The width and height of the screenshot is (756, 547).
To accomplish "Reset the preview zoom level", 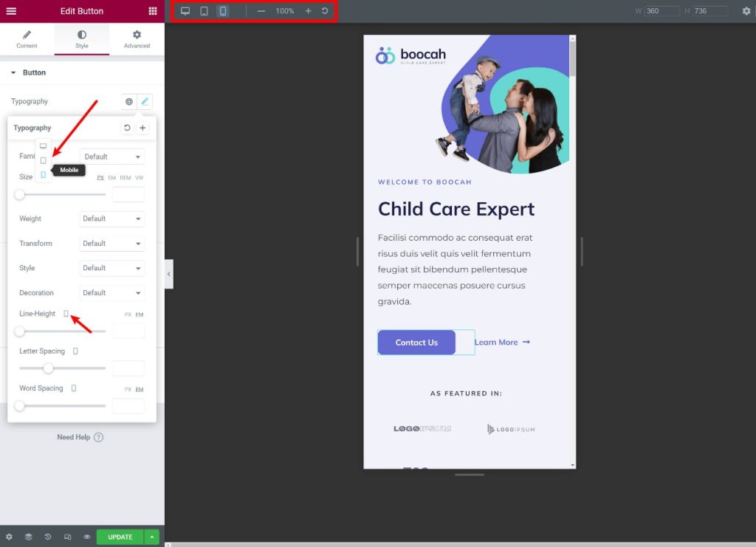I will tap(325, 11).
